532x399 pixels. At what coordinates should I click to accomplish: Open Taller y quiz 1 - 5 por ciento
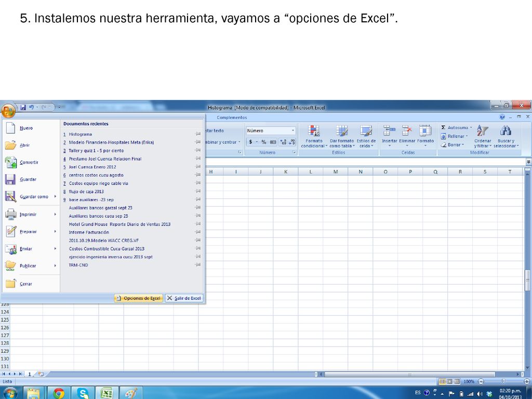pyautogui.click(x=96, y=151)
